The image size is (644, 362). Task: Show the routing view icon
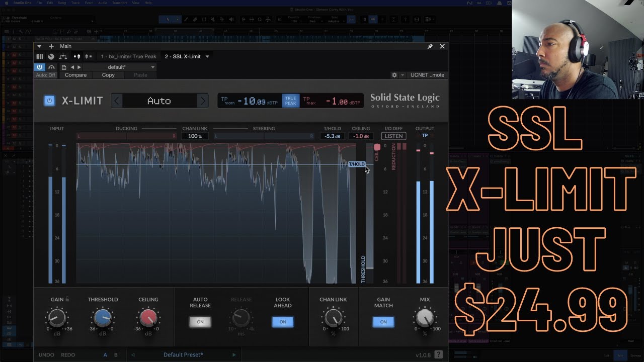[x=63, y=57]
